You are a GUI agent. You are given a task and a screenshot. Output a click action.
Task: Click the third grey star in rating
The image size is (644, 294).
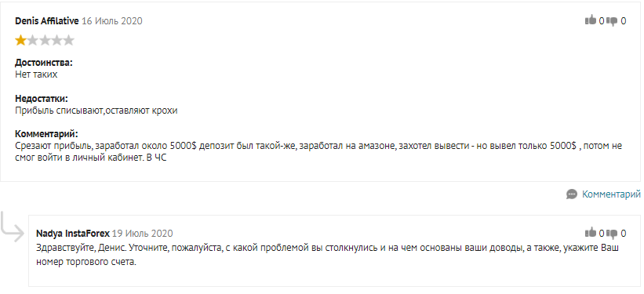pyautogui.click(x=45, y=40)
